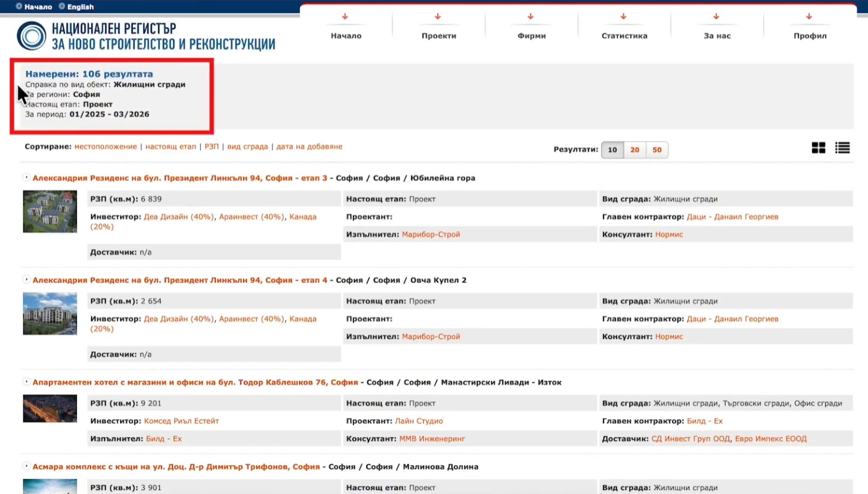Show 50 results per page
The height and width of the screenshot is (494, 868).
pyautogui.click(x=657, y=150)
